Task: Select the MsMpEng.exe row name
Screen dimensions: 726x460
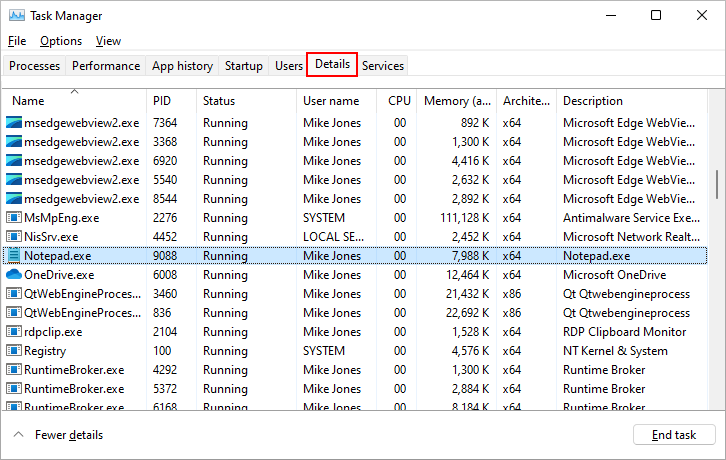Action: click(62, 218)
